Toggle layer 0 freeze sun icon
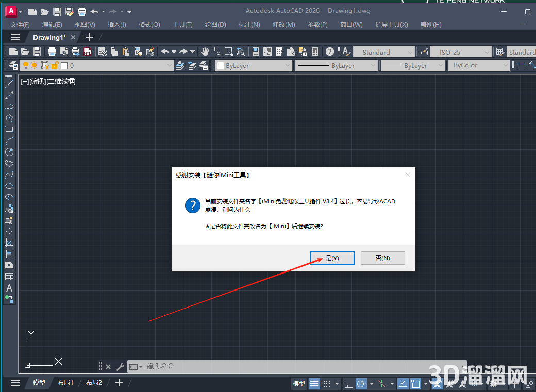 tap(35, 65)
